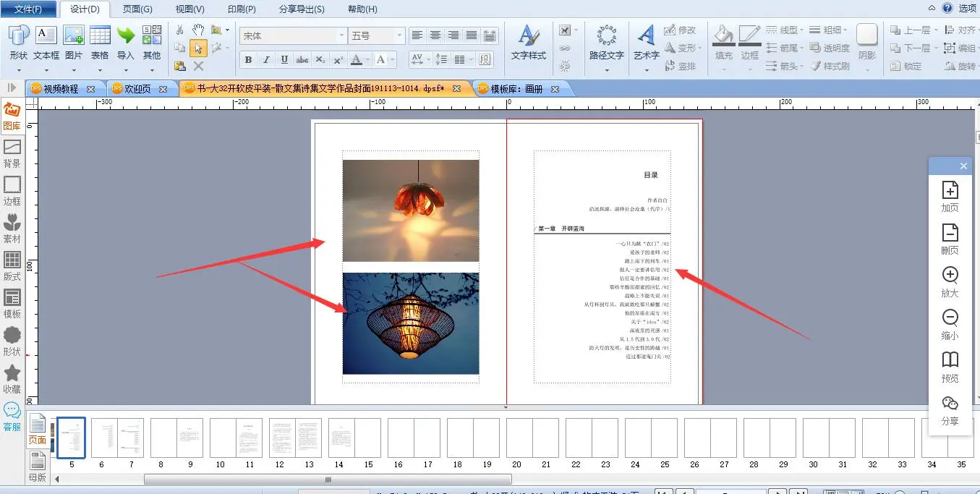The image size is (980, 494).
Task: Open 模板 template panel
Action: pyautogui.click(x=12, y=304)
